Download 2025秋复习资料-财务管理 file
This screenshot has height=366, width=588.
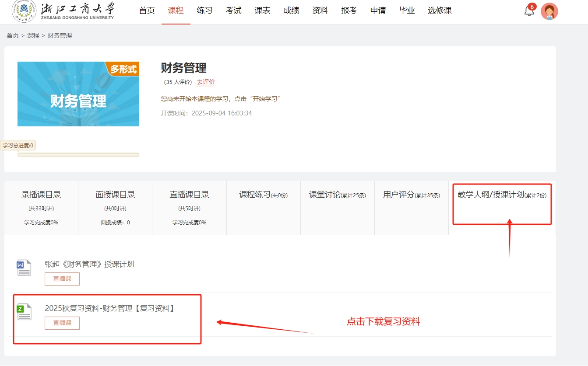pos(110,308)
